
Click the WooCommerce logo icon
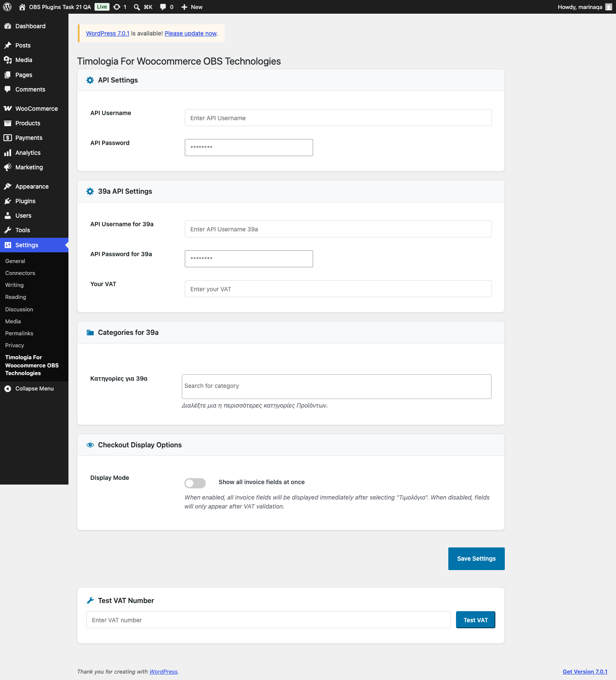[8, 109]
